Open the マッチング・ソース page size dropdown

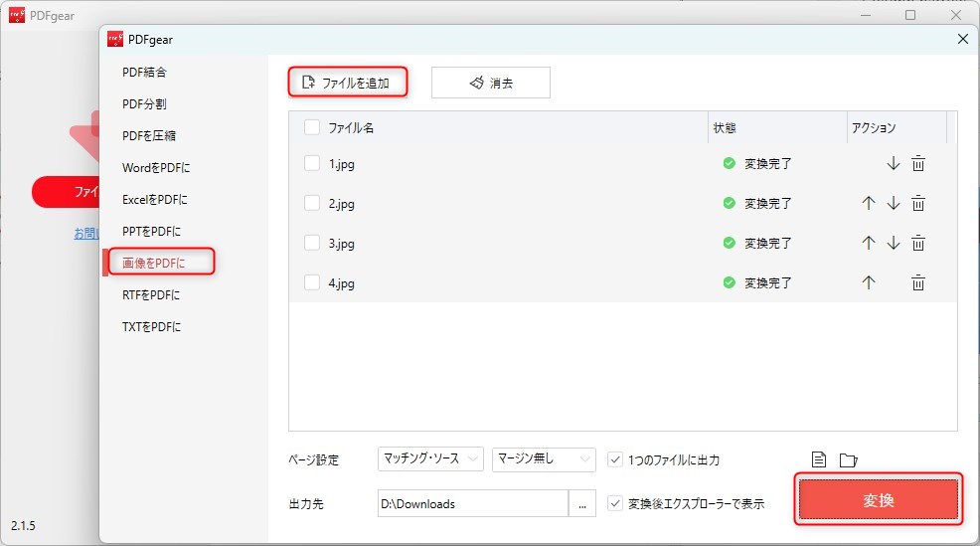[430, 459]
